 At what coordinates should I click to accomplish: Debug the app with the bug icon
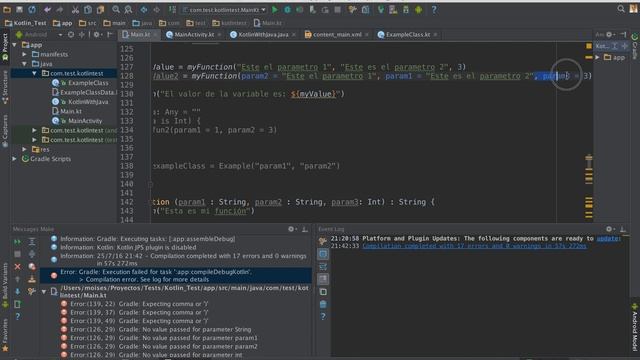point(287,9)
